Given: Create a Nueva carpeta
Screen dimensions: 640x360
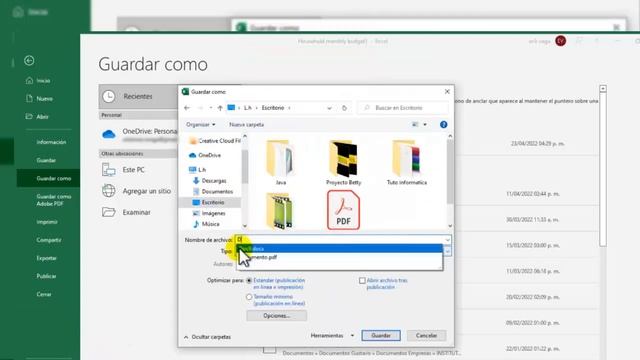Looking at the screenshot, I should click(x=247, y=124).
